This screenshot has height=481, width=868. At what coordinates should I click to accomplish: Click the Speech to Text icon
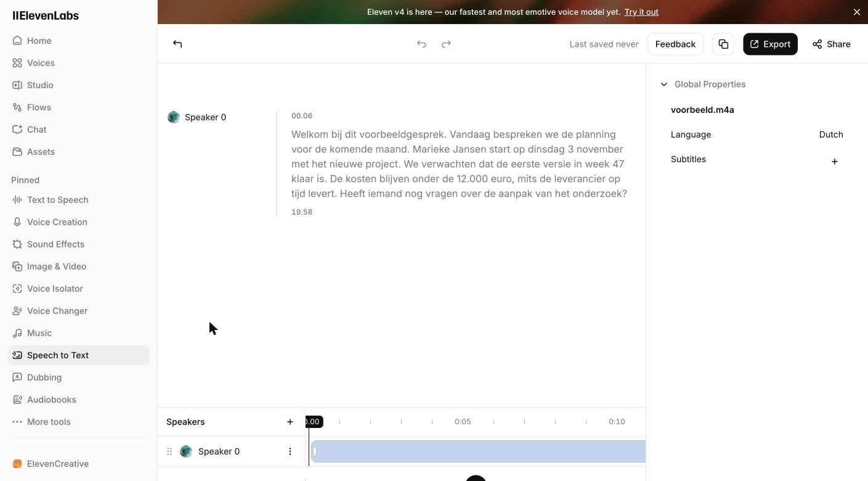(17, 355)
